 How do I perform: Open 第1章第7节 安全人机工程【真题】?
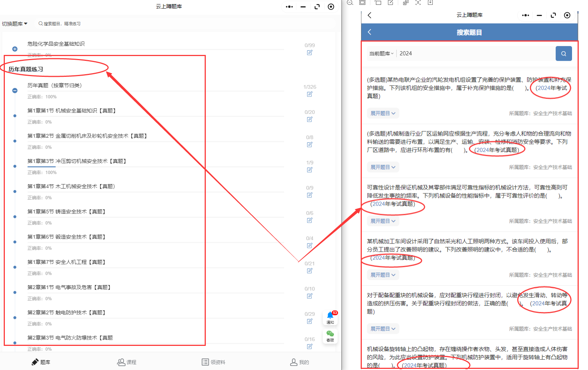tap(66, 262)
